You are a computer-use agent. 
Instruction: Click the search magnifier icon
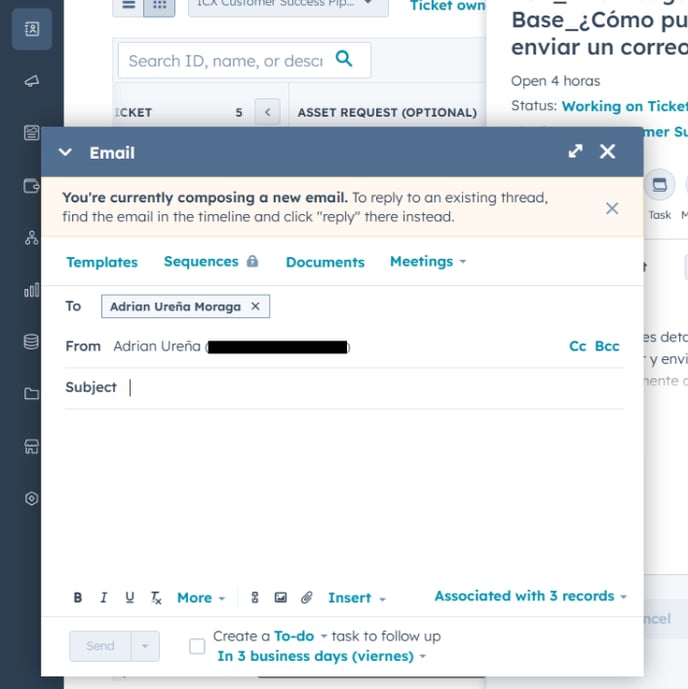click(344, 58)
